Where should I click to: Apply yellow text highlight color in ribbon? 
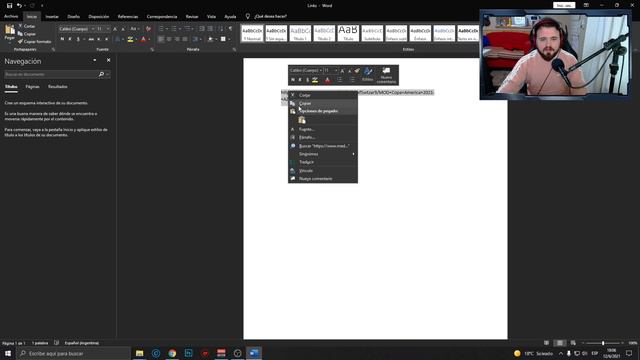[x=130, y=39]
